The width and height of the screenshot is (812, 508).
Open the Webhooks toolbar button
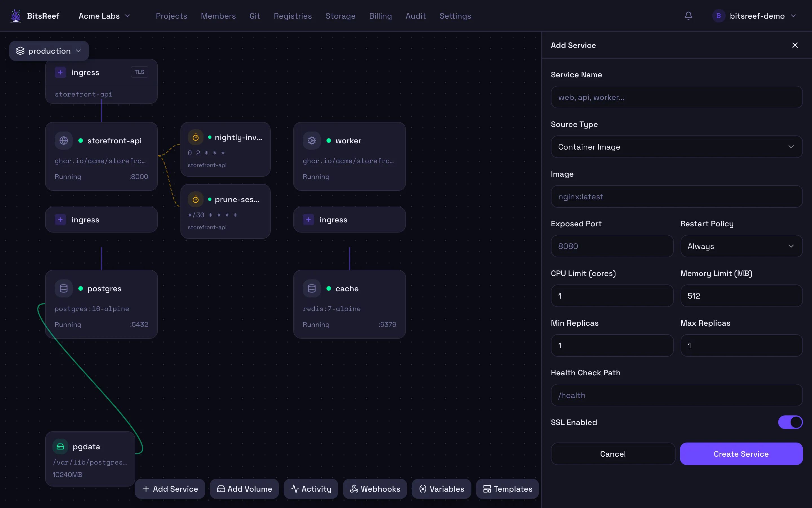point(375,489)
